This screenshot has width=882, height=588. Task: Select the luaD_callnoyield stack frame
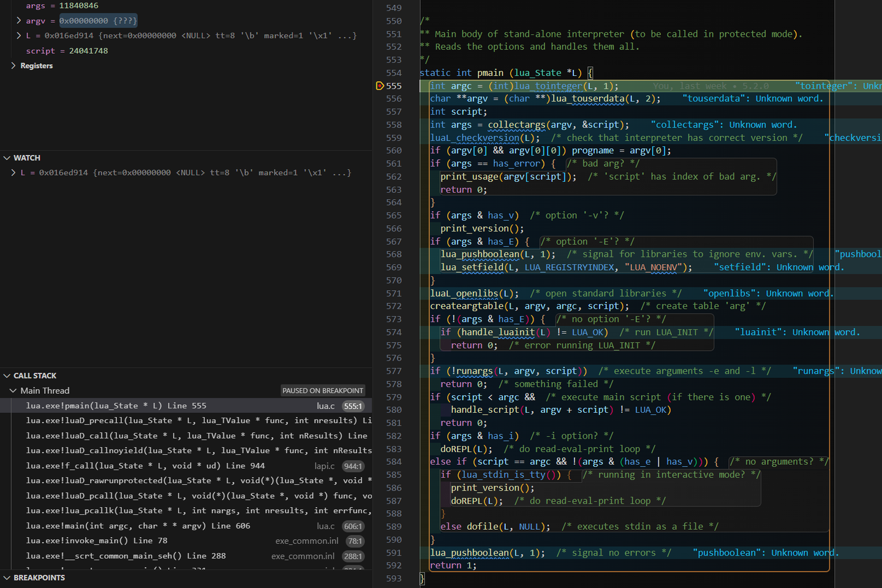click(186, 451)
